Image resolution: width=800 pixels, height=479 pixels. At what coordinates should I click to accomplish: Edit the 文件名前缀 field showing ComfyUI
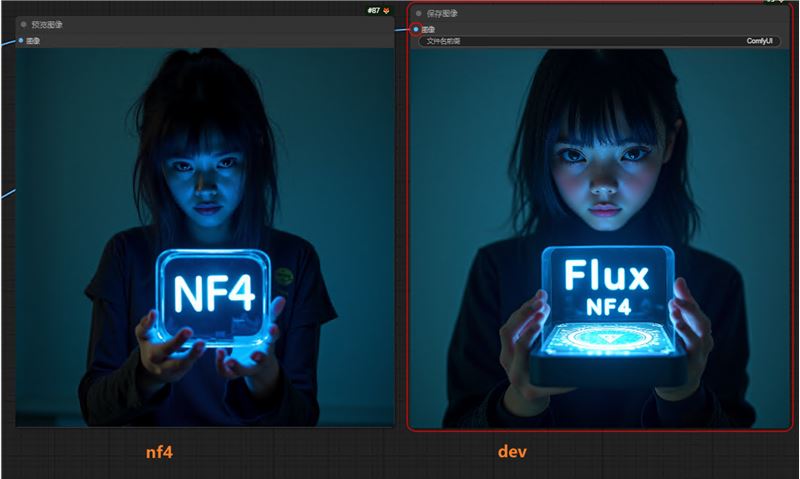click(x=599, y=41)
